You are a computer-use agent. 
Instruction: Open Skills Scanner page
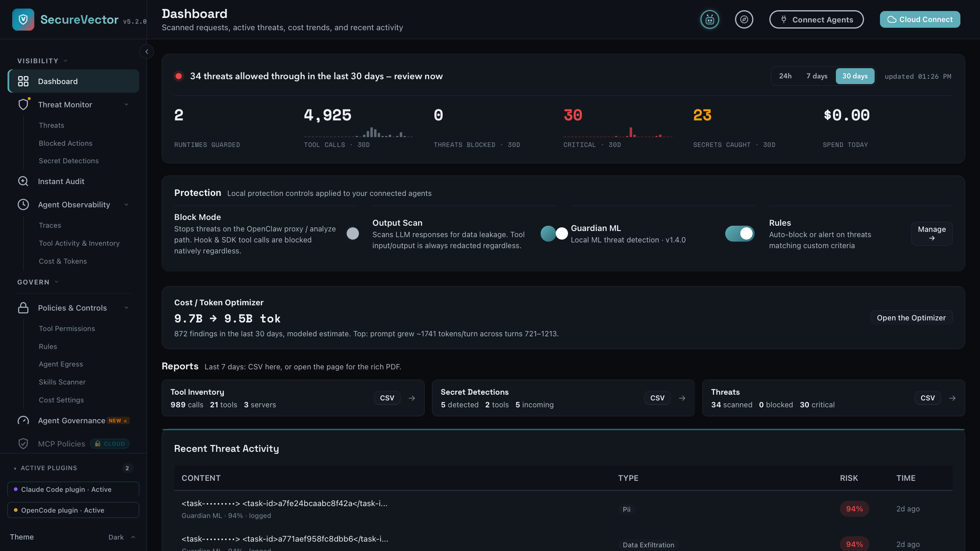pyautogui.click(x=62, y=382)
